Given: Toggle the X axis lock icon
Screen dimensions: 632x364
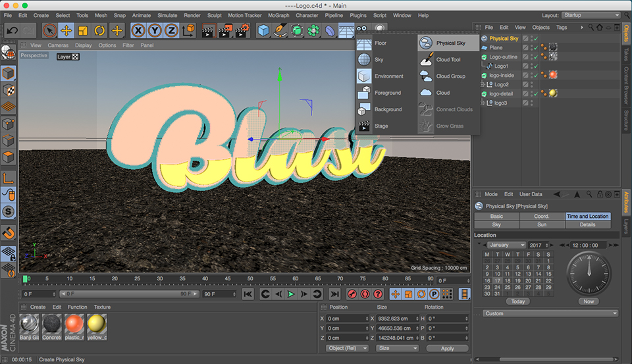Looking at the screenshot, I should 138,31.
